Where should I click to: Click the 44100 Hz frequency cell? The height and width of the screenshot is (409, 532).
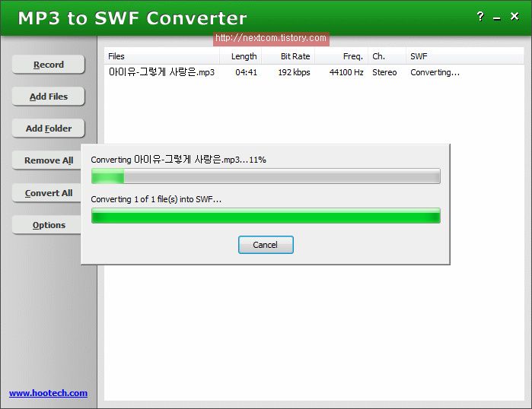click(346, 72)
